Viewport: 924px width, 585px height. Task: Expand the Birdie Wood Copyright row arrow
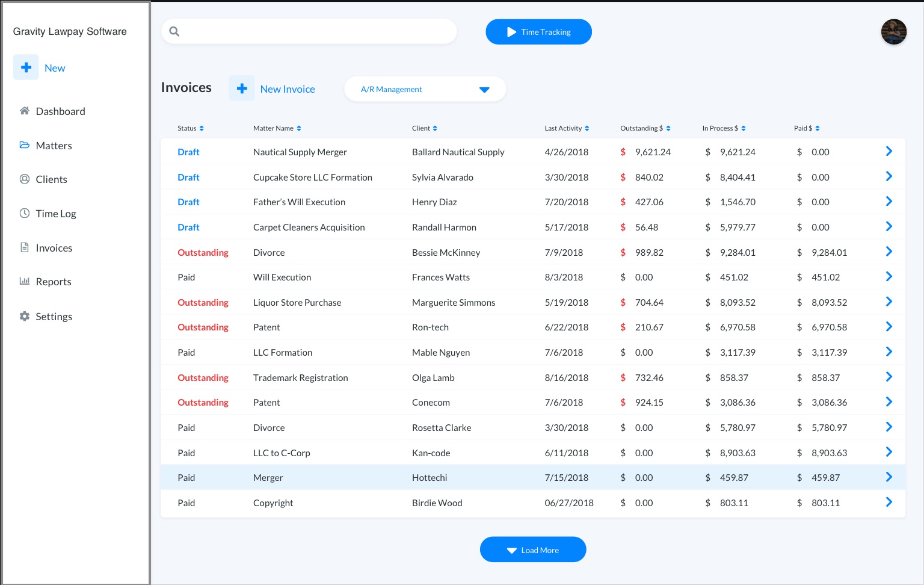click(889, 503)
